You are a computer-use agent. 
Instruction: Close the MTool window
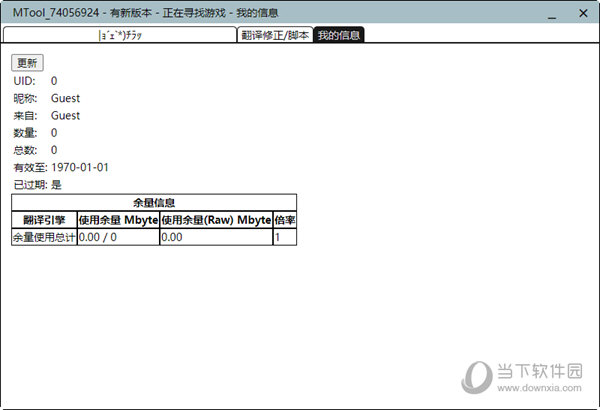[583, 13]
